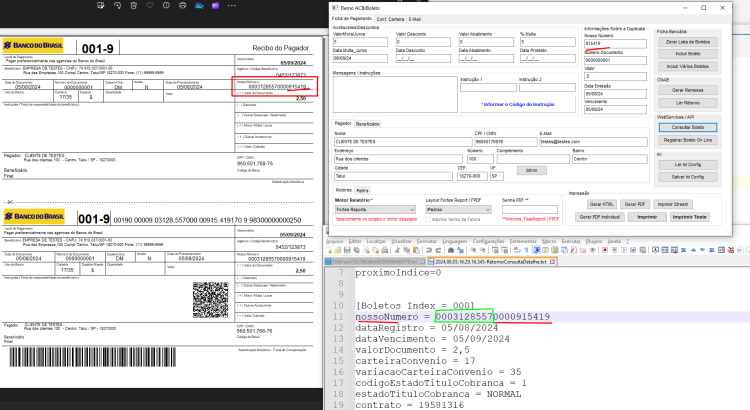
Task: Click the print icon in the viewer toolbar
Action: [x=182, y=5]
